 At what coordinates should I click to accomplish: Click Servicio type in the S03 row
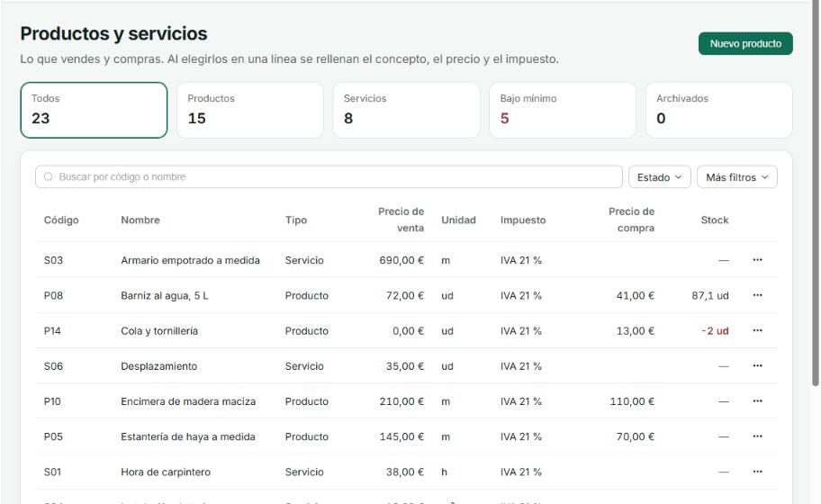tap(304, 260)
